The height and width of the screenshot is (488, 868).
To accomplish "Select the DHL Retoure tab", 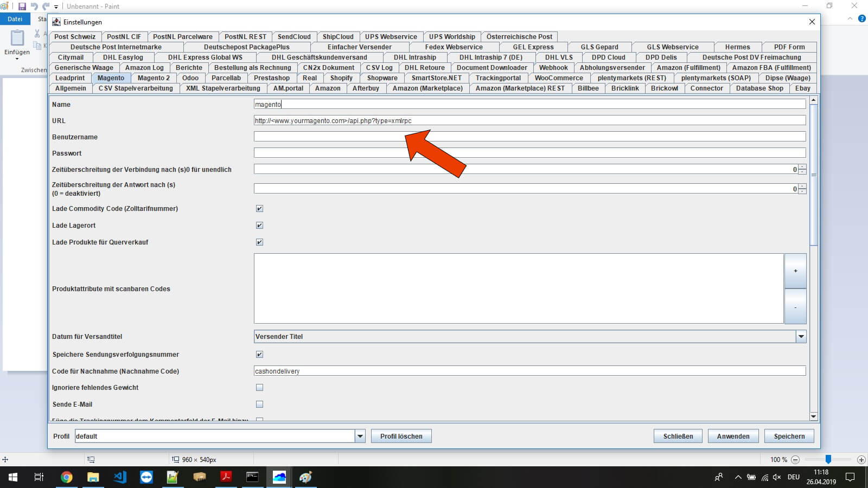I will [425, 68].
